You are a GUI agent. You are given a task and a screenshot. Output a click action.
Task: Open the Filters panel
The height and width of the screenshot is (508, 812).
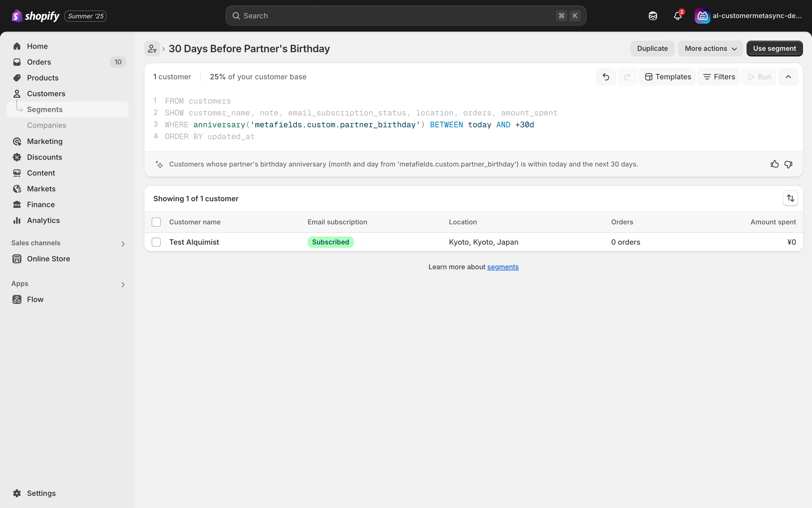[x=718, y=76]
